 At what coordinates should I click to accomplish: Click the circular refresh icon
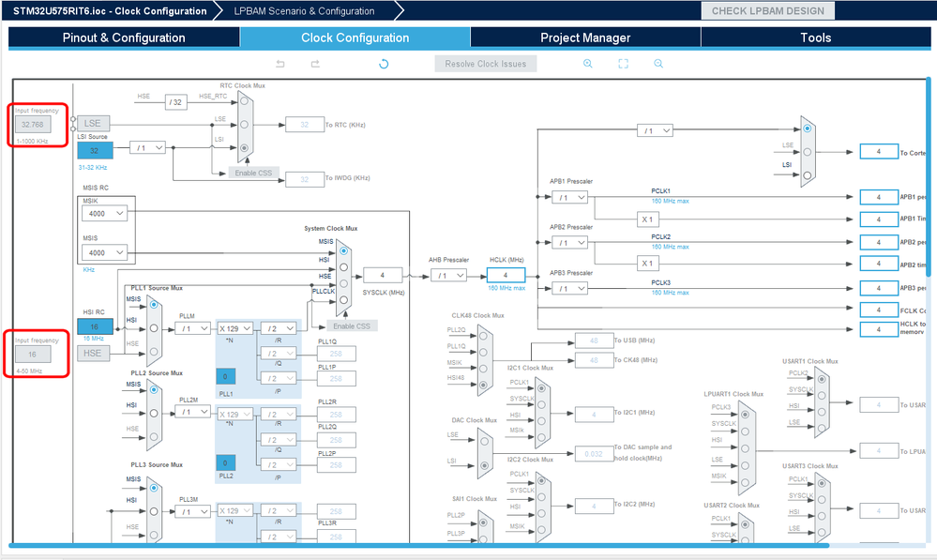(384, 64)
